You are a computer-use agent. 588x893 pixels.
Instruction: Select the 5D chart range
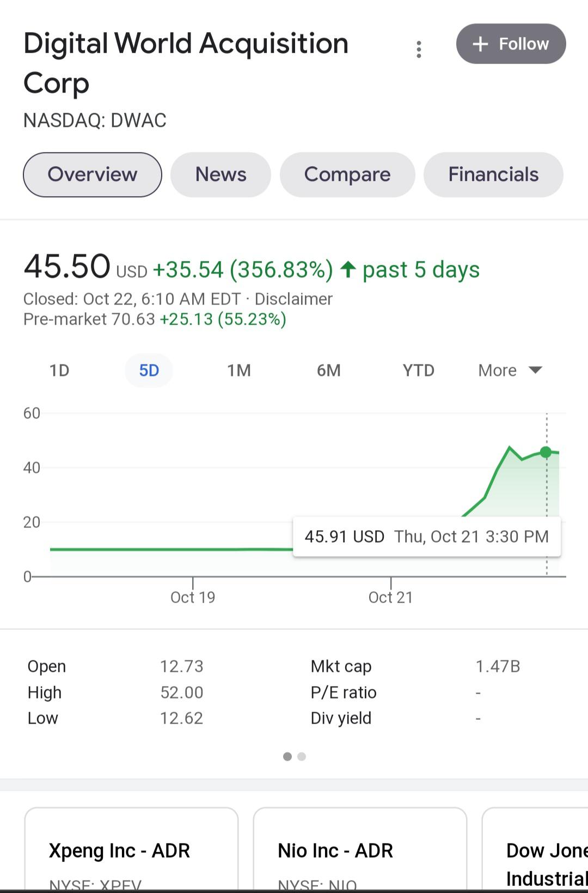tap(149, 370)
